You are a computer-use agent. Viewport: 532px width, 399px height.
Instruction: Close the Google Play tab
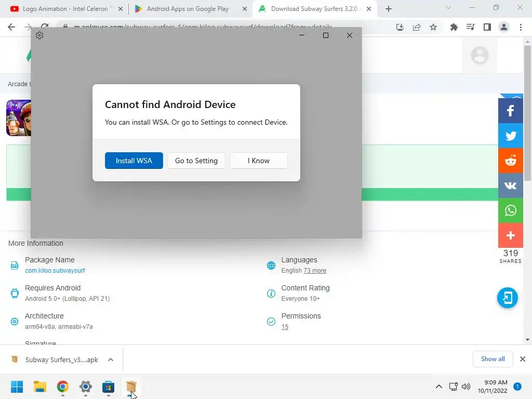click(245, 9)
